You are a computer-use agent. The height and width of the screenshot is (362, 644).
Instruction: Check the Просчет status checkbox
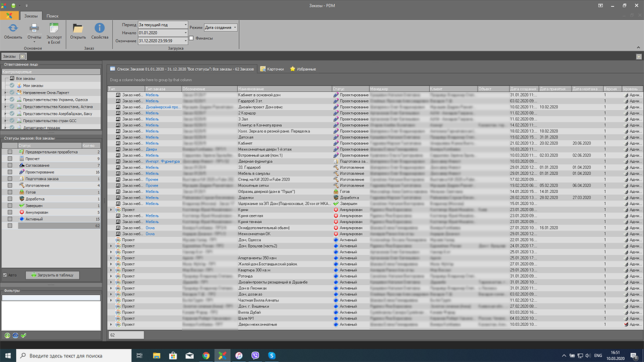[10, 158]
